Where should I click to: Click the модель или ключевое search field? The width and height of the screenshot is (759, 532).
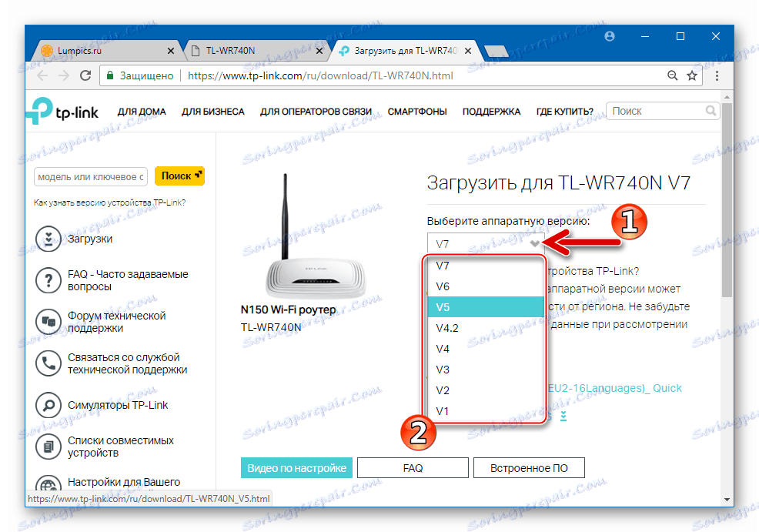91,177
